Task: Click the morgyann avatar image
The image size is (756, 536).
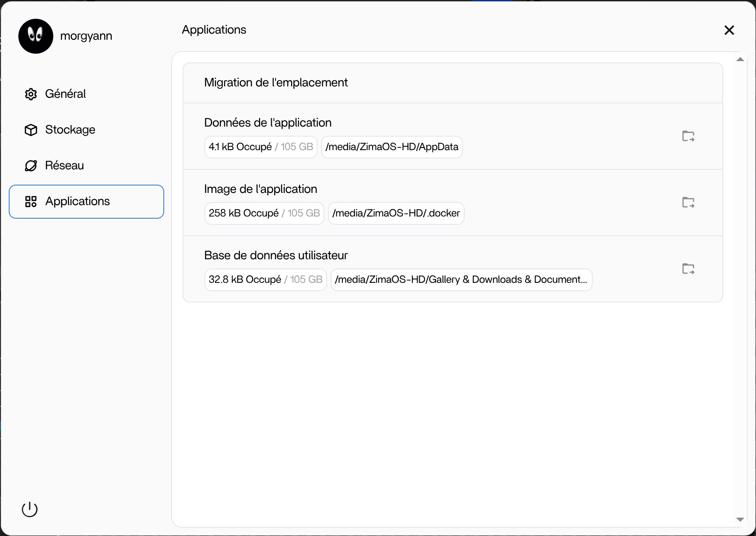Action: click(x=36, y=36)
